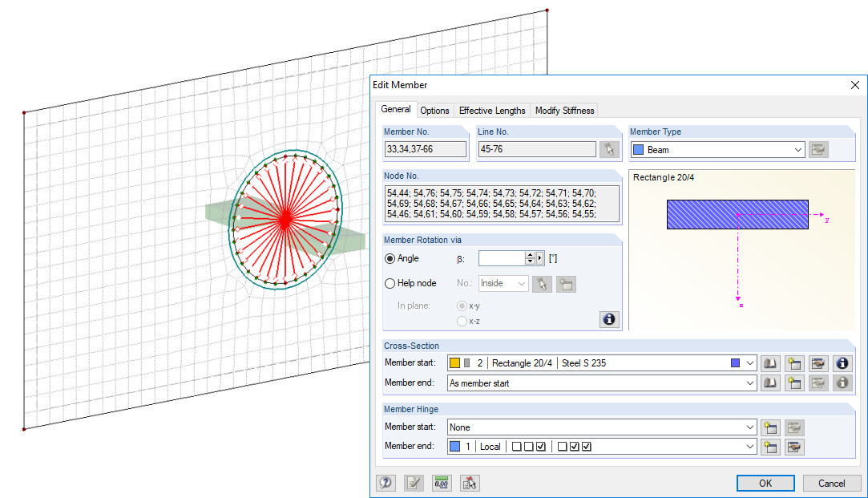Create new help node icon

click(566, 284)
